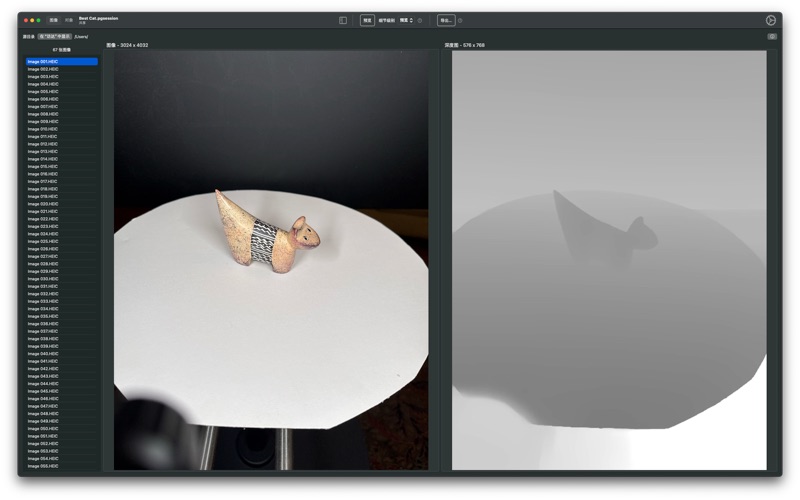Screen dimensions: 800x500
Task: Toggle the sidebar layout icon in toolbar
Action: (x=343, y=20)
